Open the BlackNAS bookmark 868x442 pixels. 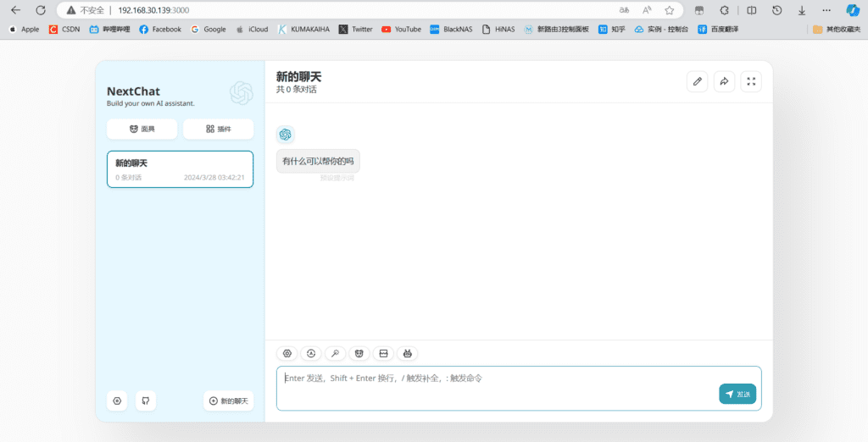(451, 30)
